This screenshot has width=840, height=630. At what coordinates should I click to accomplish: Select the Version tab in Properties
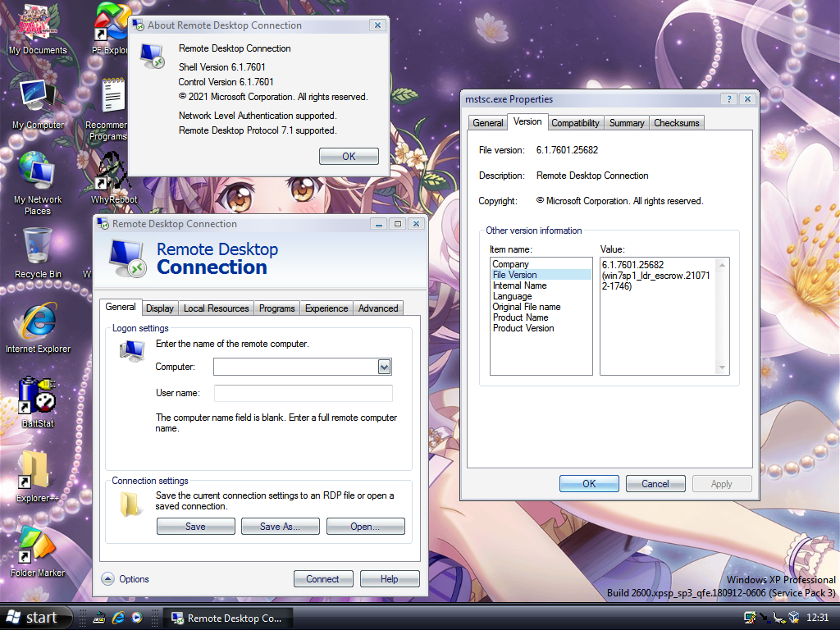pyautogui.click(x=527, y=121)
